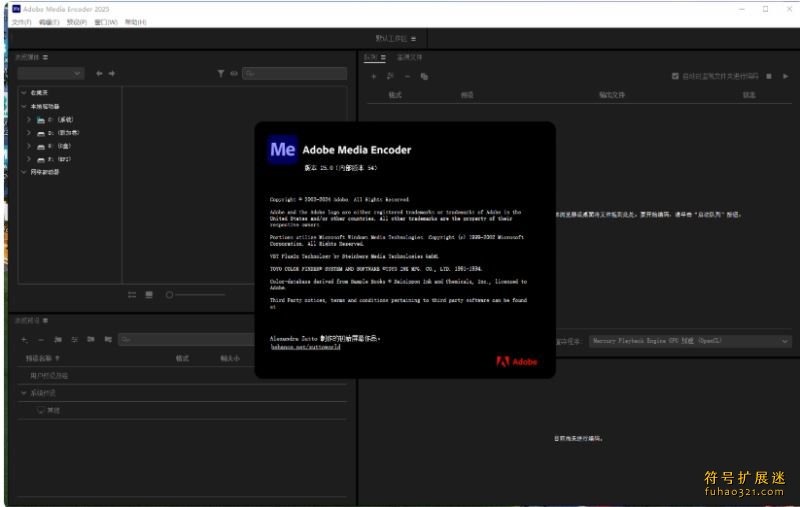Click the media browser search field
Screen dimensions: 800x507
[294, 73]
